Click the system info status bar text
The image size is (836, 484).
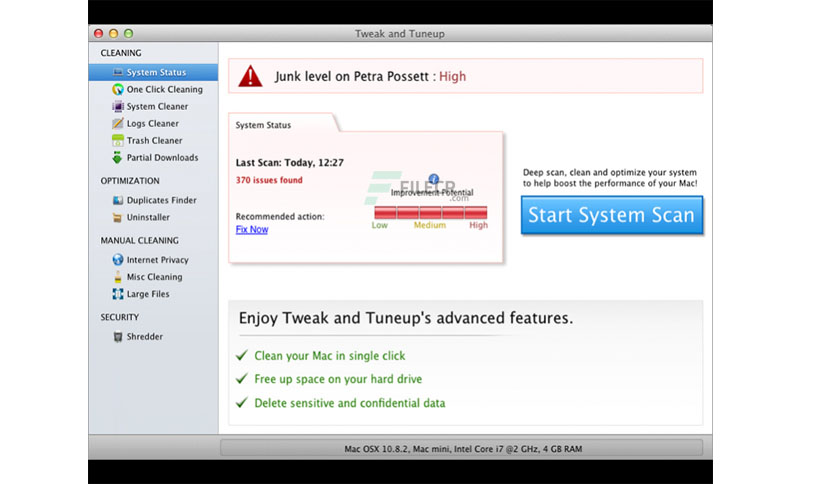tap(463, 449)
